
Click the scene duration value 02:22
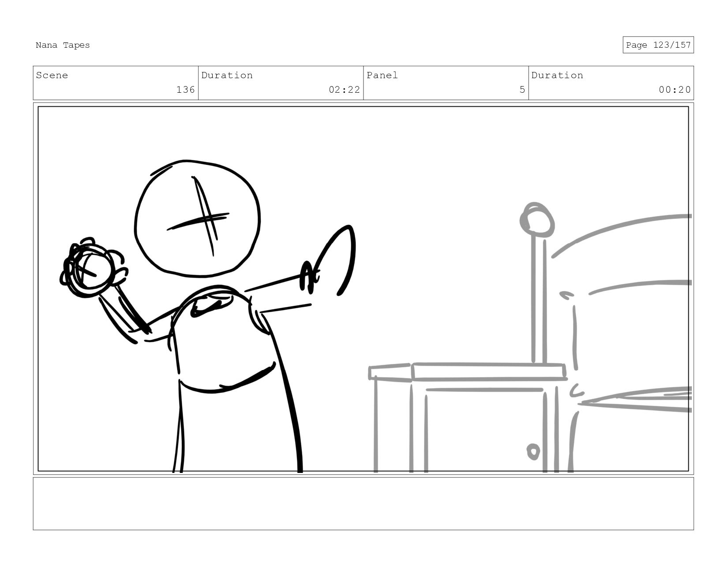pyautogui.click(x=344, y=90)
